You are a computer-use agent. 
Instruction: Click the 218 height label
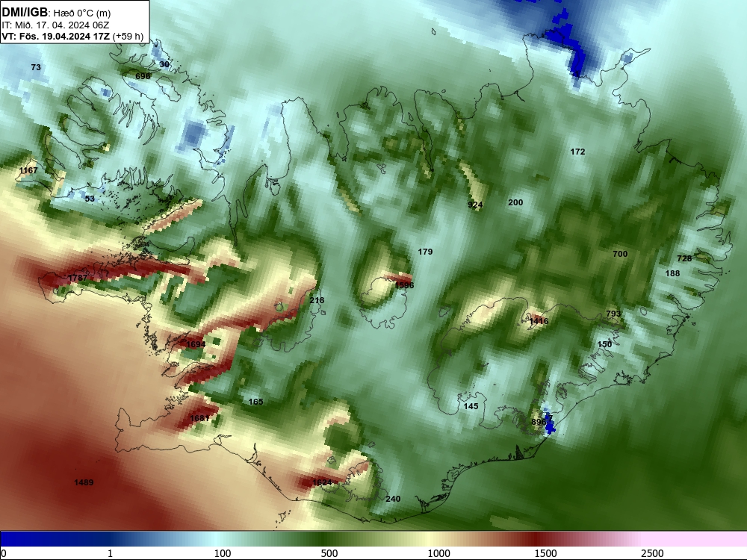[317, 300]
